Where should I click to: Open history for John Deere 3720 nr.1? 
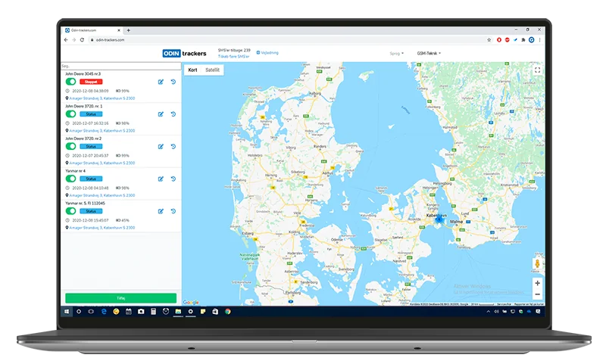[x=173, y=114]
